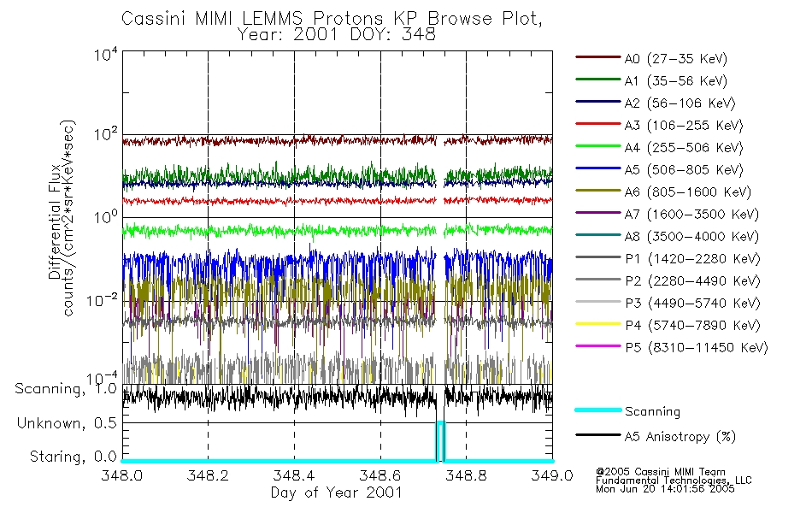Click the black A5 Anisotropy legend line
The image size is (812, 513).
click(x=597, y=434)
